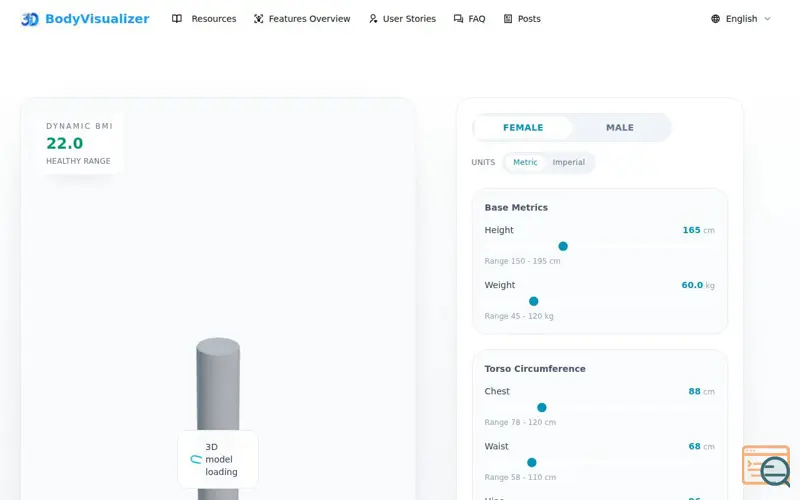This screenshot has width=800, height=500.
Task: Click the FAQ chat bubbles icon
Action: [x=458, y=19]
